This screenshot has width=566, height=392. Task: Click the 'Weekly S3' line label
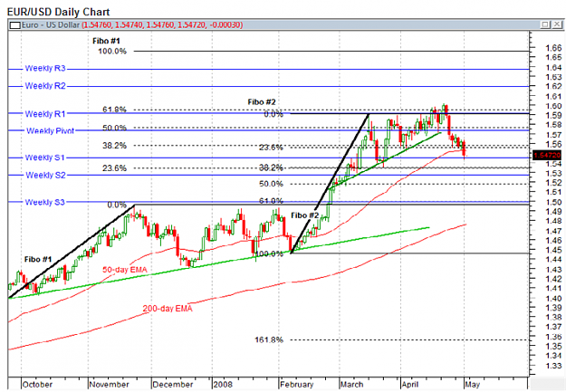tap(44, 202)
